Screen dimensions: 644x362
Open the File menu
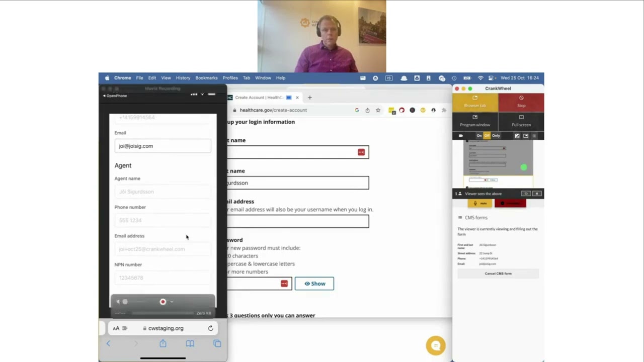coord(139,78)
